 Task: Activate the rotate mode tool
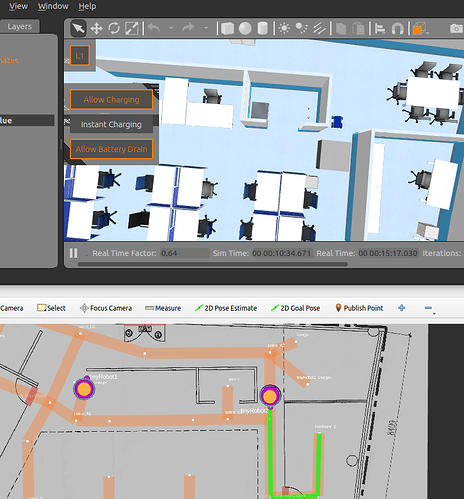pyautogui.click(x=114, y=28)
